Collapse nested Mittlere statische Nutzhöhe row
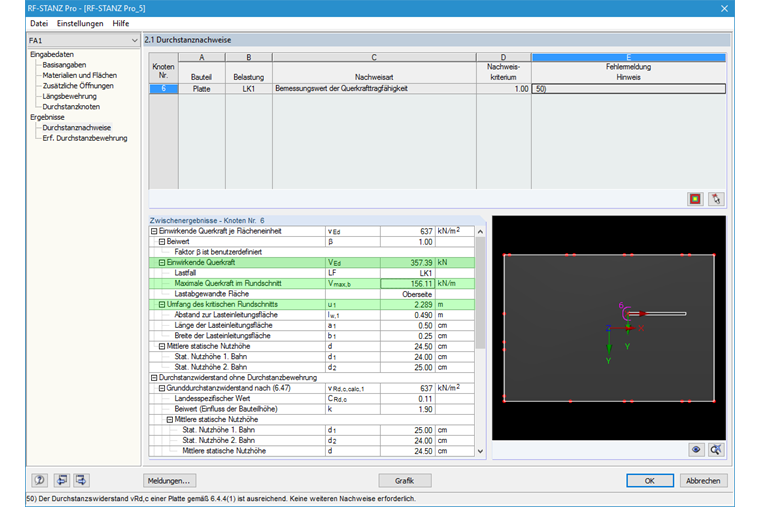 click(x=170, y=420)
